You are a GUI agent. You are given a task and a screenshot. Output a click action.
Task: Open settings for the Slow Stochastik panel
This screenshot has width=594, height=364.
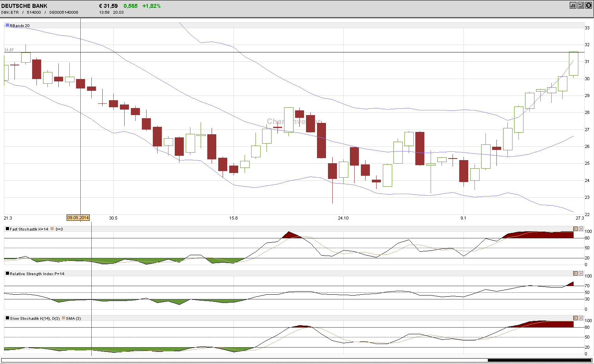coord(575,318)
